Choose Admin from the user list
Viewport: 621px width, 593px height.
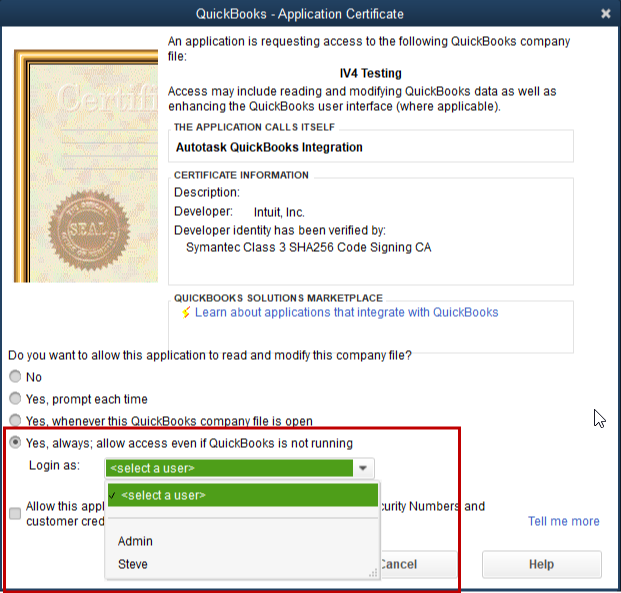coord(135,541)
